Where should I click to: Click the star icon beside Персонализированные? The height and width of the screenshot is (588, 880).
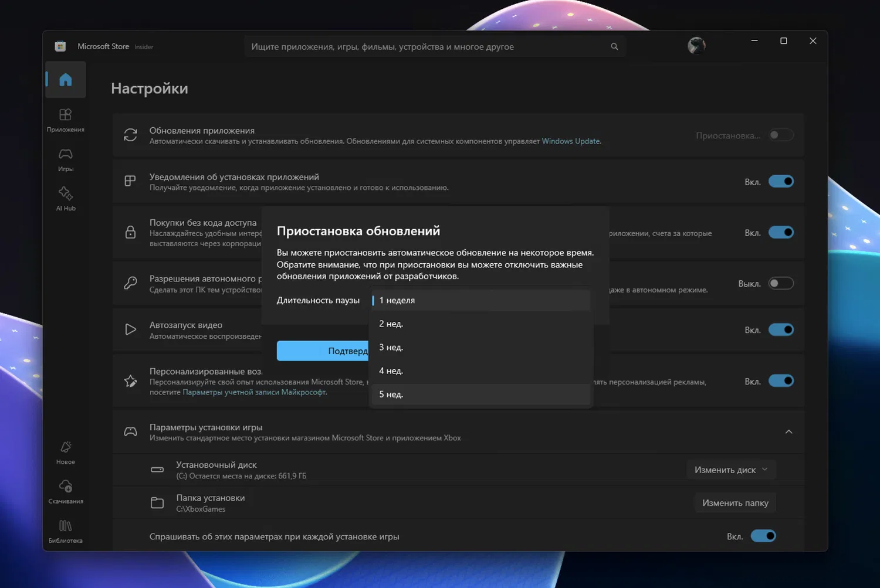click(130, 381)
